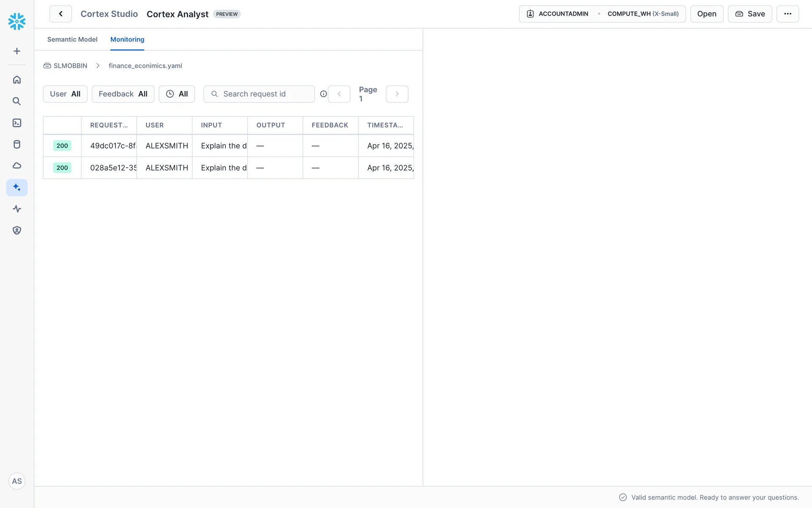The image size is (812, 508).
Task: Click the Snowflake logo icon
Action: pyautogui.click(x=17, y=21)
